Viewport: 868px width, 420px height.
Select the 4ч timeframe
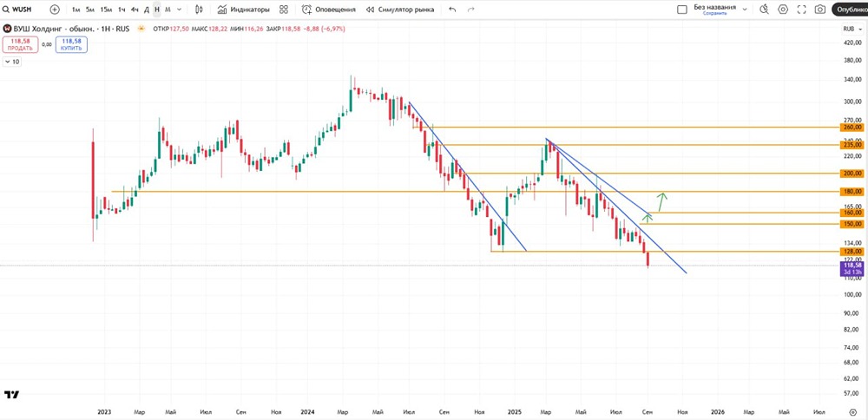point(135,10)
